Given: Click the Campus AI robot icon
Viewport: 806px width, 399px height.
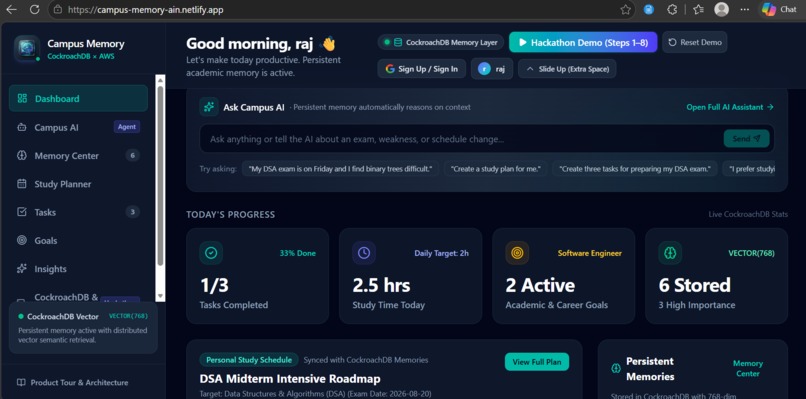Looking at the screenshot, I should (x=22, y=127).
